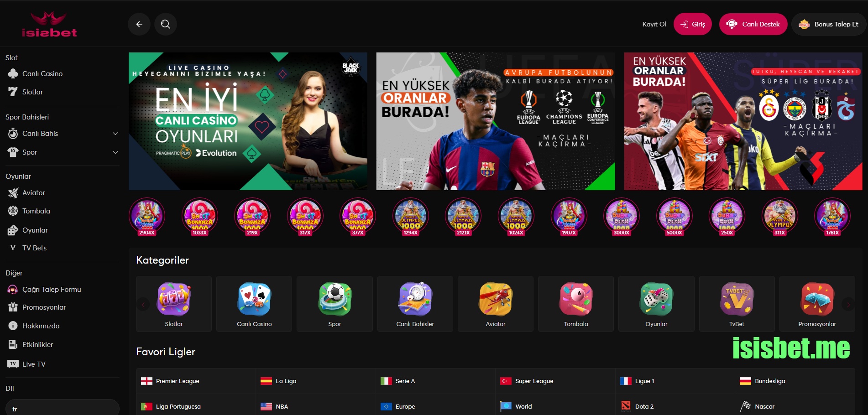The height and width of the screenshot is (415, 868).
Task: Expand the Spor sidebar submenu arrow
Action: (115, 152)
